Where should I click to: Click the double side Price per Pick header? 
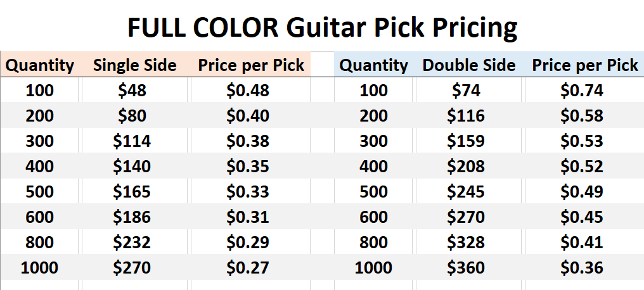585,65
